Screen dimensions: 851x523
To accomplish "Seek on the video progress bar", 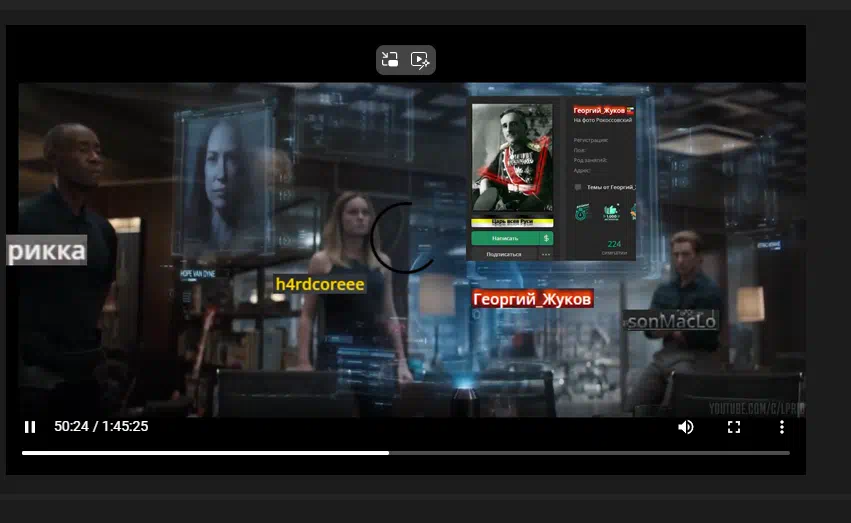I will (405, 452).
